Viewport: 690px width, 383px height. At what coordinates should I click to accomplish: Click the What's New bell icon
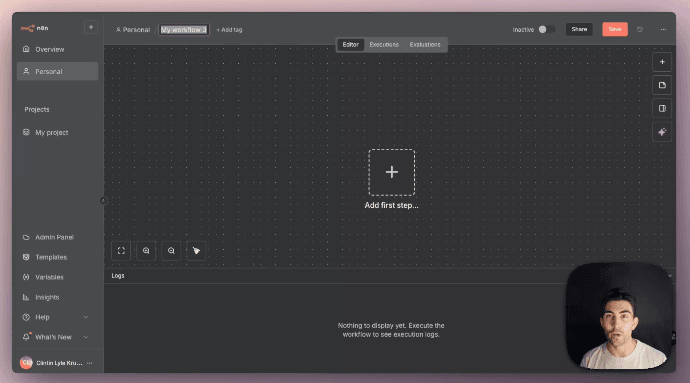point(26,337)
